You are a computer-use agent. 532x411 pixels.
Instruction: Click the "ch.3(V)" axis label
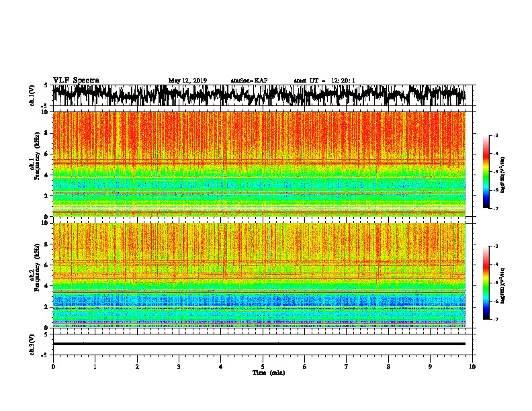pos(32,345)
